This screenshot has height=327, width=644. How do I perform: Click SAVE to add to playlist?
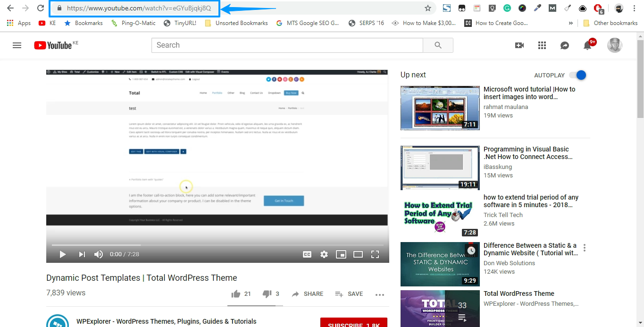[x=349, y=294]
